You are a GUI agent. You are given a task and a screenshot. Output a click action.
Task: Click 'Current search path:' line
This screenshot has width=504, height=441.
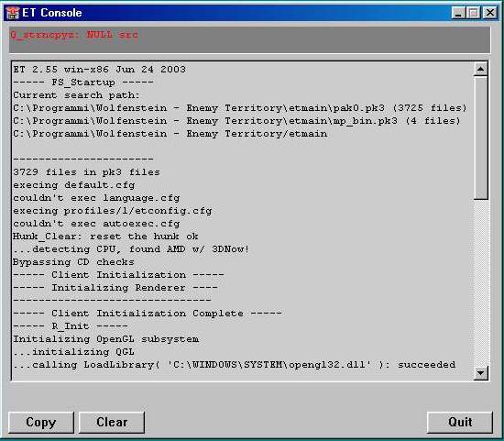[76, 95]
